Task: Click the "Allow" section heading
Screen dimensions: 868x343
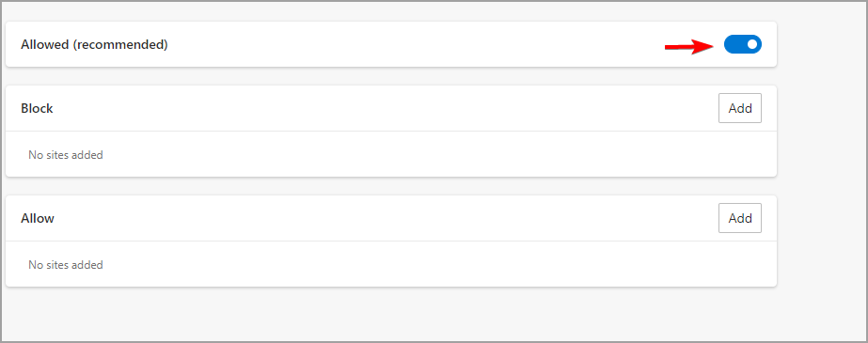Action: tap(38, 219)
